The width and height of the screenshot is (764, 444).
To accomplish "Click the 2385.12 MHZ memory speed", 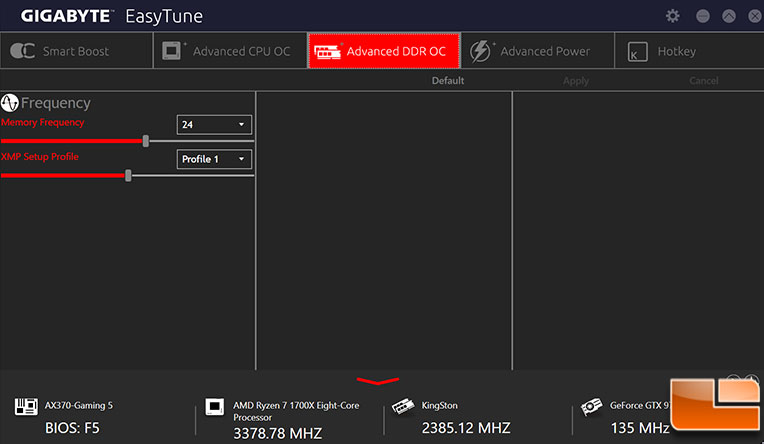I will click(x=466, y=428).
